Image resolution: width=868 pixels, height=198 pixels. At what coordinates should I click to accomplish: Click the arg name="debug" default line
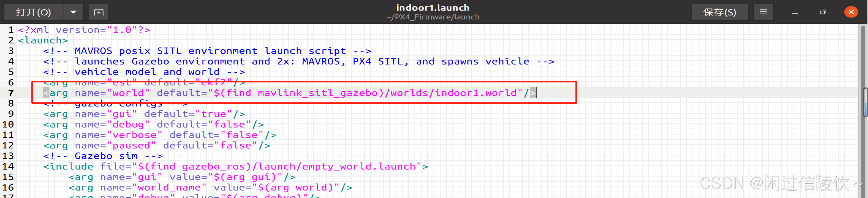click(x=153, y=124)
